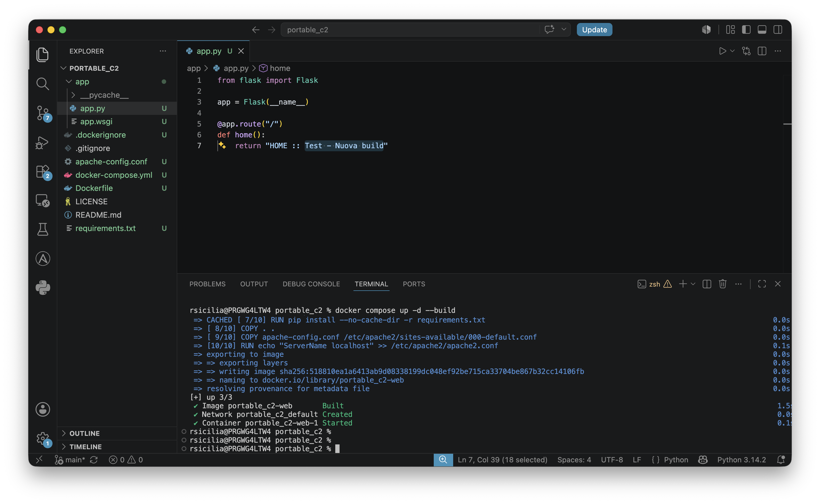This screenshot has width=820, height=504.
Task: Select the TERMINAL tab
Action: point(371,284)
